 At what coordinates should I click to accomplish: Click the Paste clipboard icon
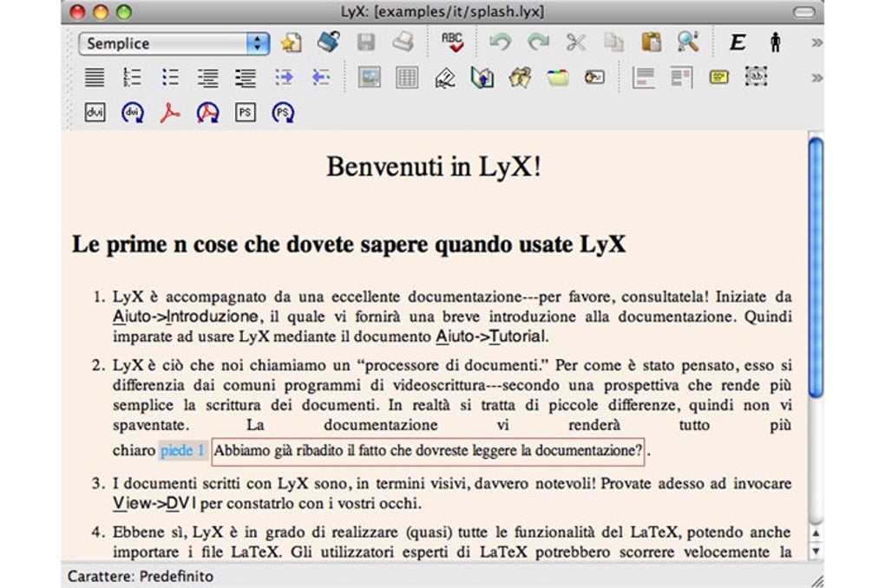[651, 42]
